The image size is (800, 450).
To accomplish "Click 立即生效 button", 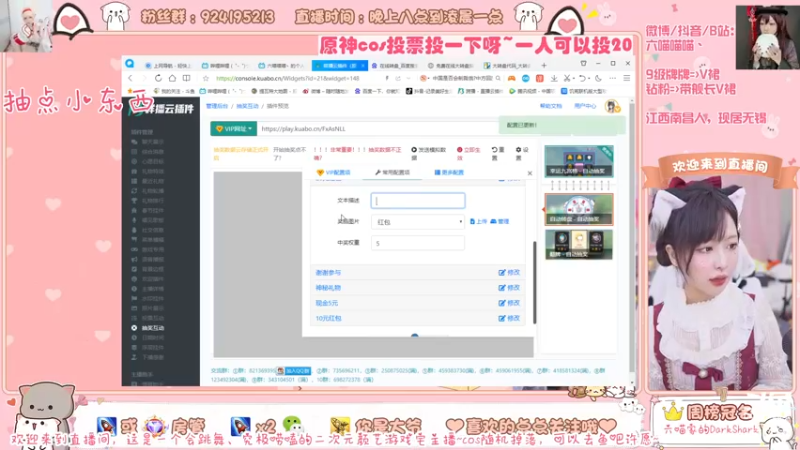I will pos(468,153).
